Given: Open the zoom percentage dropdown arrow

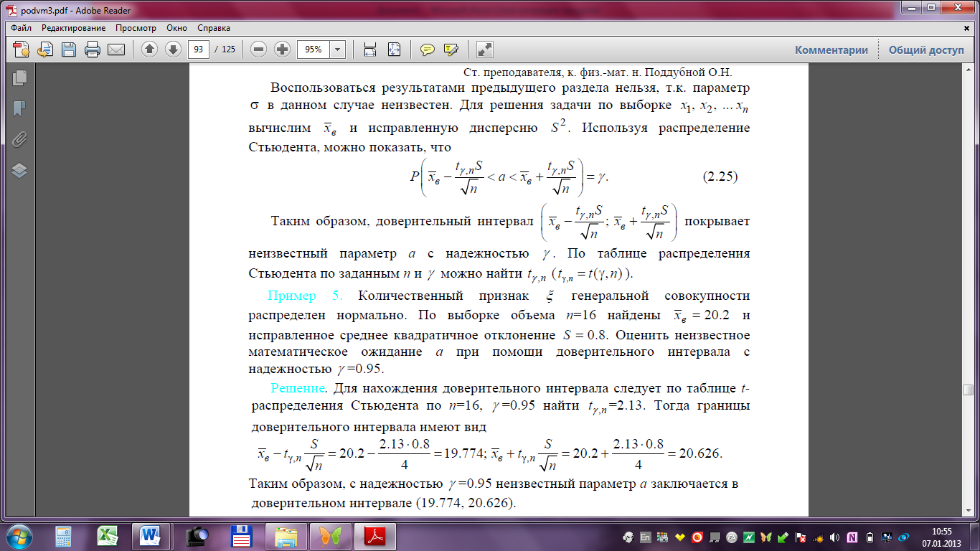Looking at the screenshot, I should pyautogui.click(x=337, y=50).
